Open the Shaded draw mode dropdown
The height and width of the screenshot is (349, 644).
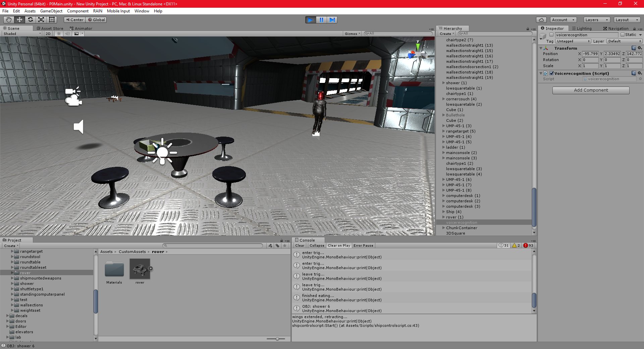pyautogui.click(x=22, y=34)
